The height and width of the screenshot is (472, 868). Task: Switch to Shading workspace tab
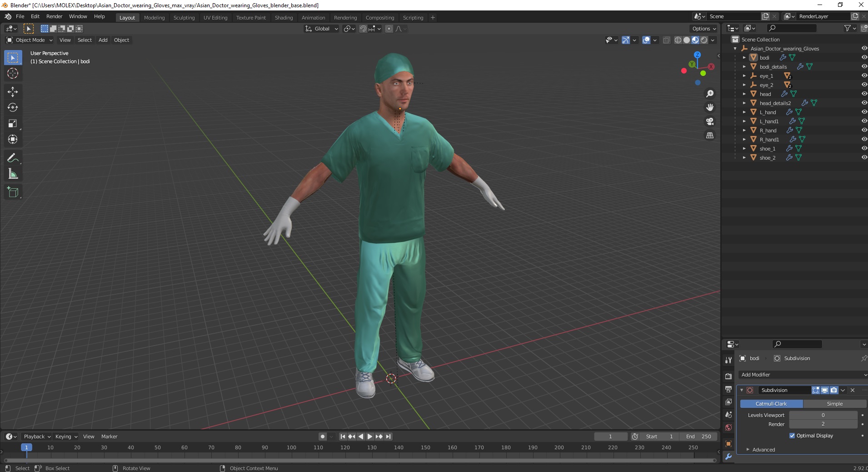coord(284,18)
